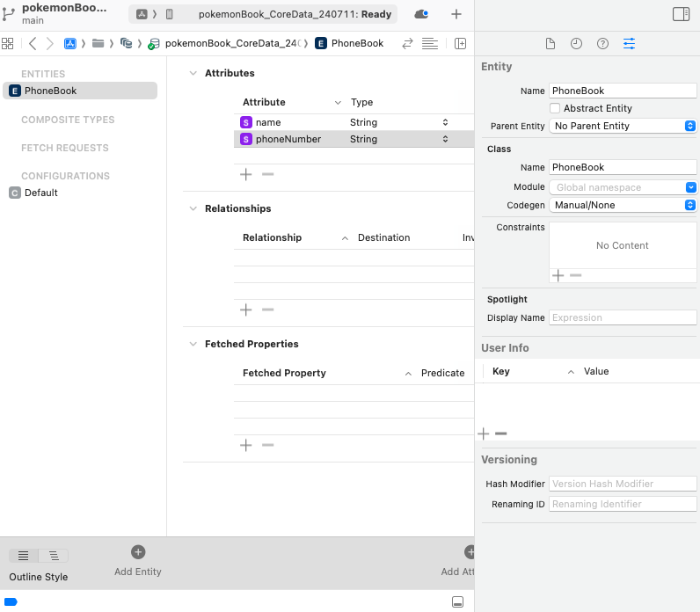The image size is (700, 612).
Task: Click the PhoneBook entity breadcrumb
Action: coord(349,43)
